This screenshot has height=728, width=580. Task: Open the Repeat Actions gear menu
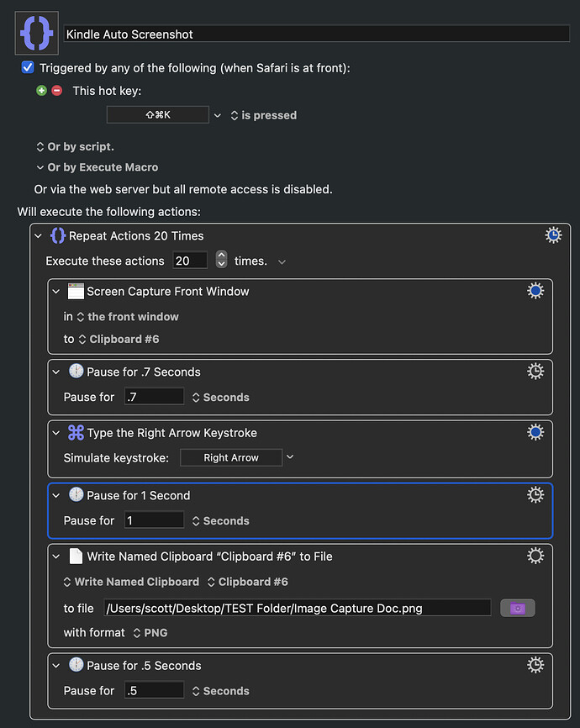553,235
